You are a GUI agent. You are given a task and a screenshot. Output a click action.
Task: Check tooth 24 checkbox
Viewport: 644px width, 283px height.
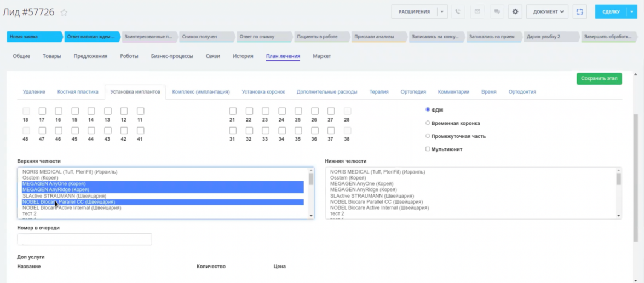pos(281,111)
